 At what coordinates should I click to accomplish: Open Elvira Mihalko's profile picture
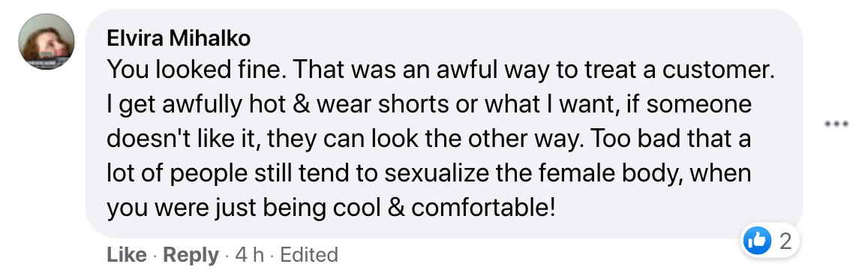coord(47,41)
